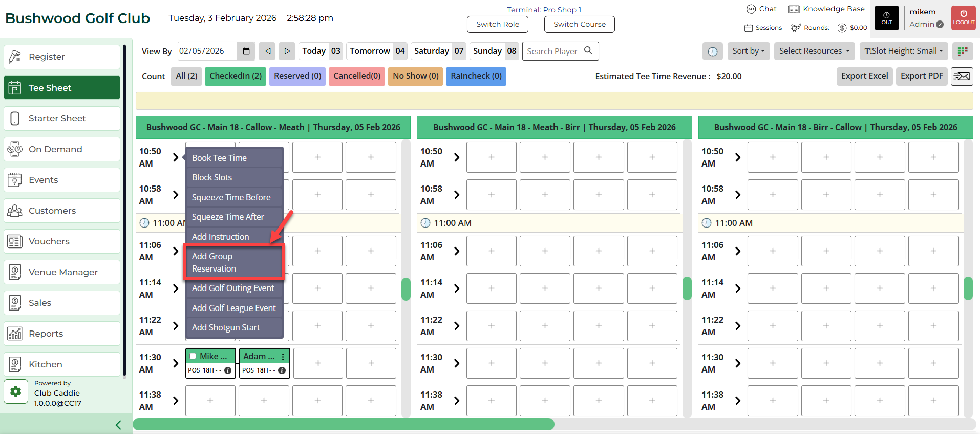
Task: Open the Sort by dropdown
Action: click(x=748, y=51)
